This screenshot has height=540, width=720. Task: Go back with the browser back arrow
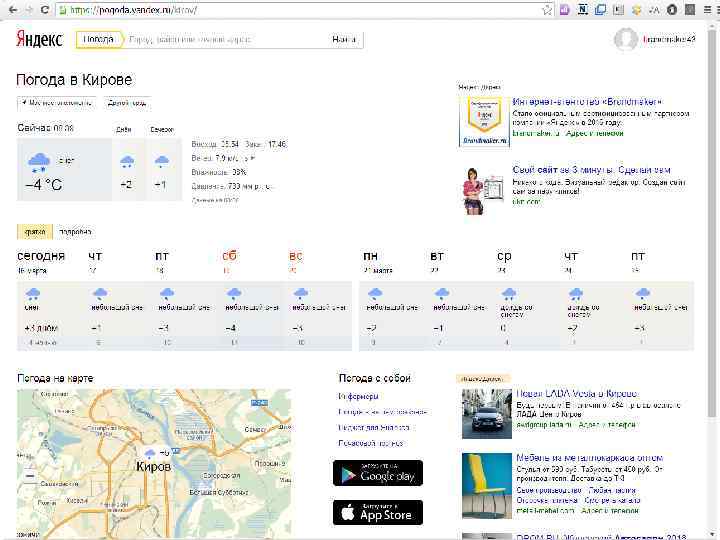(12, 9)
